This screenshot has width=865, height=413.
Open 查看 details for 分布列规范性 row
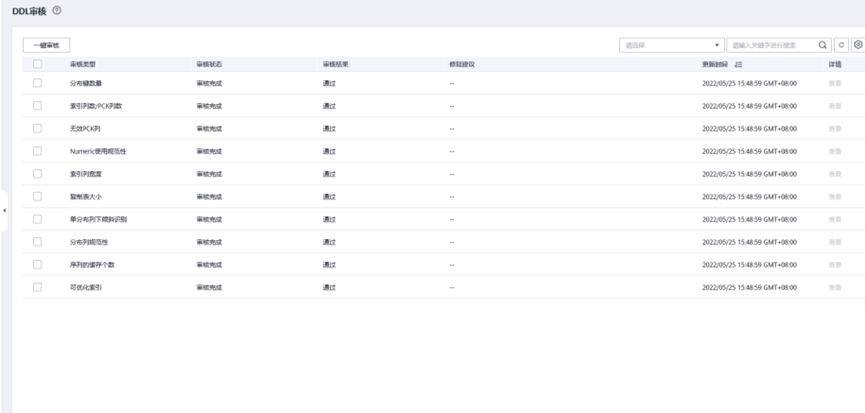point(835,242)
